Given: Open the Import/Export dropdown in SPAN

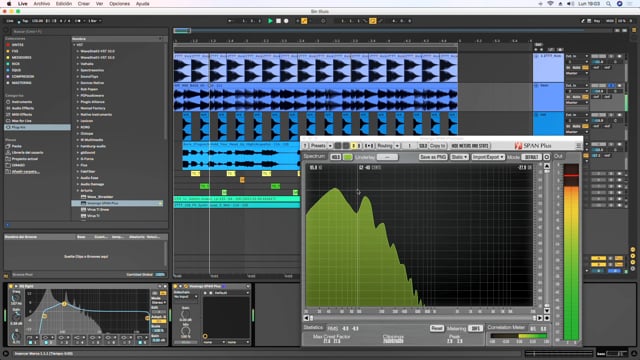Looking at the screenshot, I should click(x=488, y=157).
